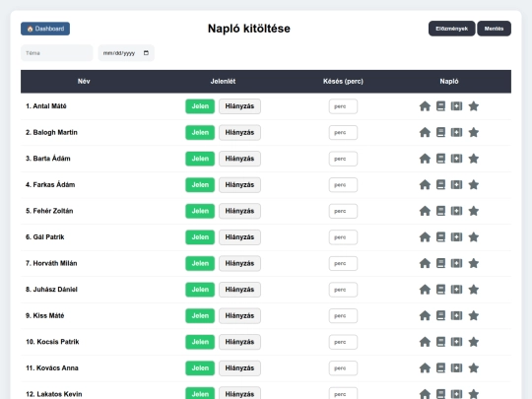Viewport: 532px width, 399px height.
Task: Click the Jelenlét column header
Action: click(223, 82)
